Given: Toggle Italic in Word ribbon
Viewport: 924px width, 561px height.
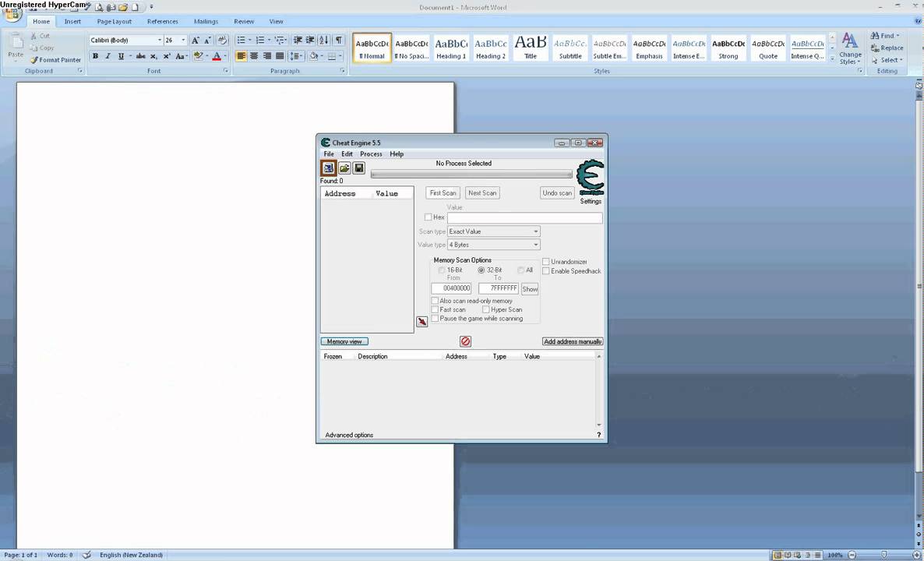Looking at the screenshot, I should 108,56.
